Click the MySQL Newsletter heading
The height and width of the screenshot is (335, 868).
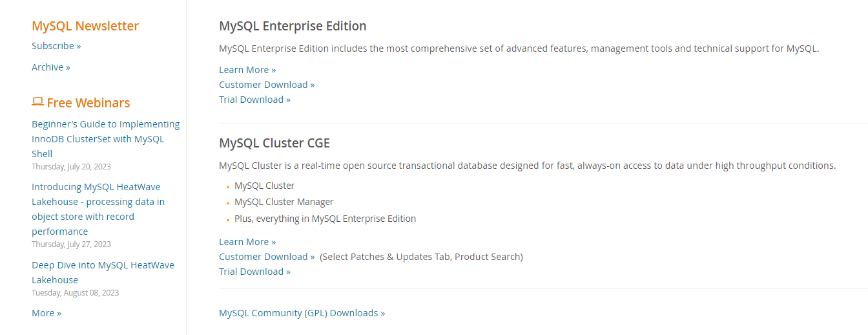(x=85, y=26)
